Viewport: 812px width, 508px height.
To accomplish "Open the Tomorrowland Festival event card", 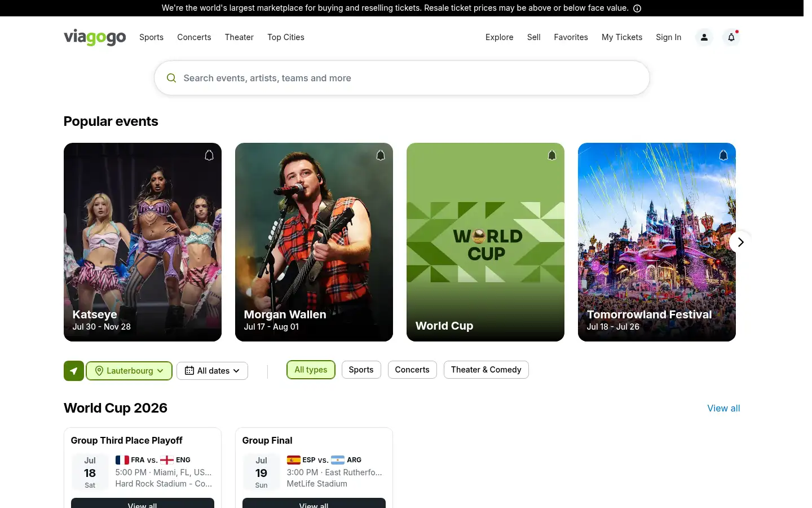I will pos(657,242).
